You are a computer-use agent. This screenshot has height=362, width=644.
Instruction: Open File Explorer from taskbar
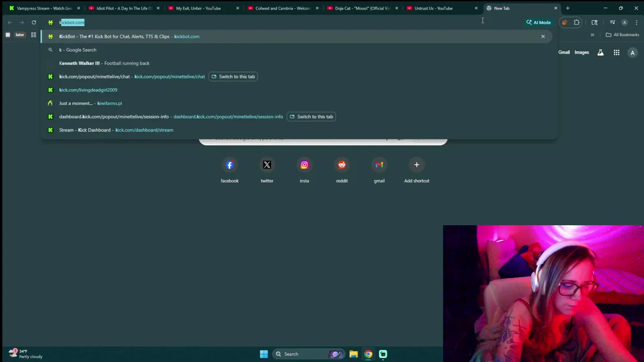tap(353, 354)
